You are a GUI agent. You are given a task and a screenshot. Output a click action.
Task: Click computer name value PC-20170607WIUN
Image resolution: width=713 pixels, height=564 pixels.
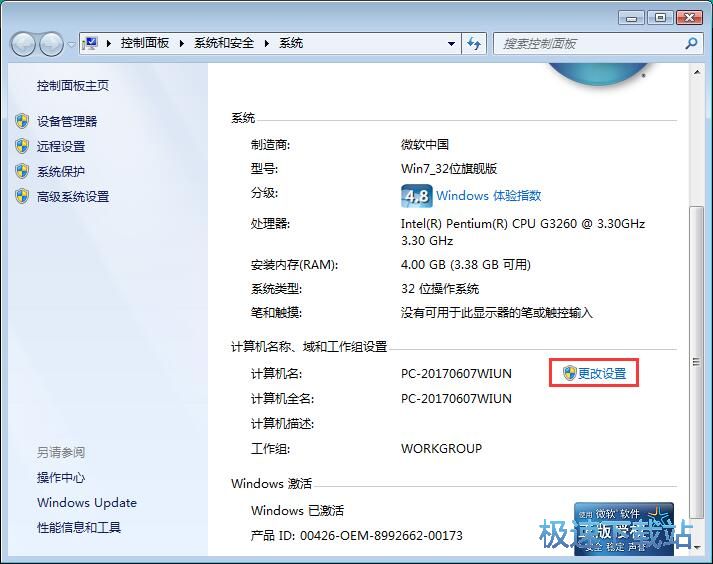tap(456, 373)
